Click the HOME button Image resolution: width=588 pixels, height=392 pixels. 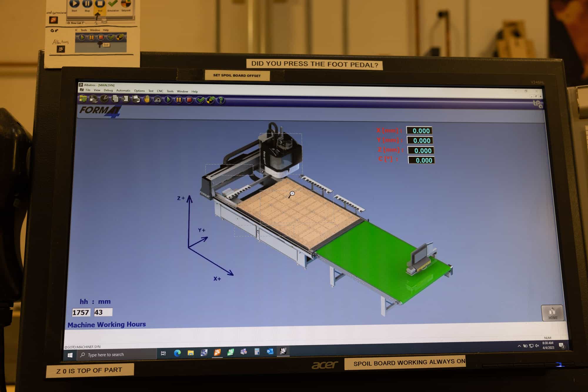coord(552,313)
